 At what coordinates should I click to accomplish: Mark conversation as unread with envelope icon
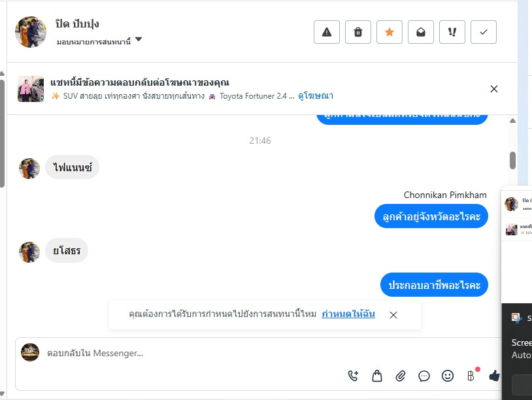421,32
